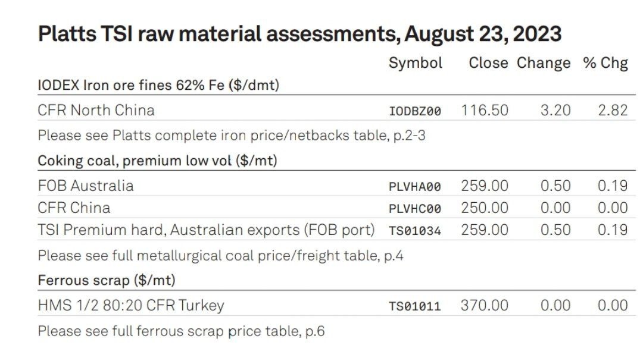Viewport: 643px width, 364px height.
Task: Select the PLVHA00 symbol code
Action: [x=414, y=187]
